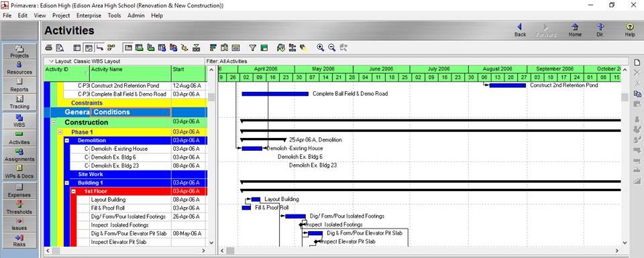Screen dimensions: 644x258
Task: Open the Columns settings icon
Action: pos(224,48)
